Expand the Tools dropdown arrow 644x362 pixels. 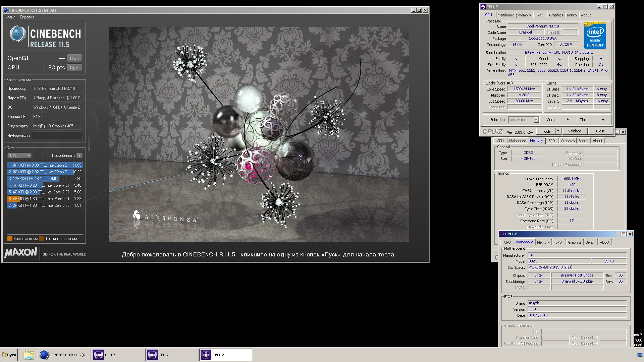click(558, 131)
